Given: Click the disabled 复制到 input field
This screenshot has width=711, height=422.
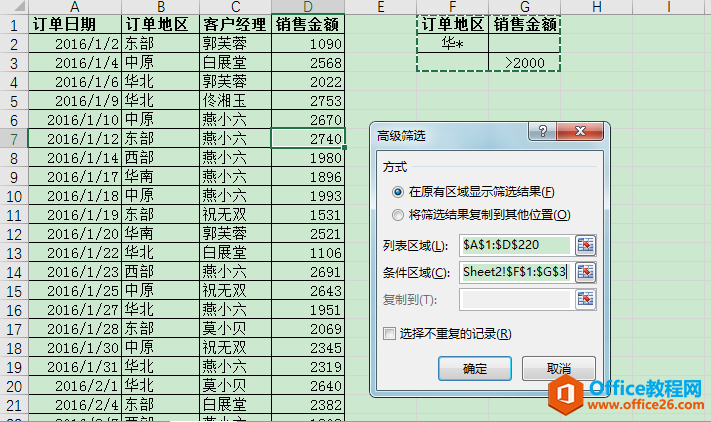Looking at the screenshot, I should (516, 299).
